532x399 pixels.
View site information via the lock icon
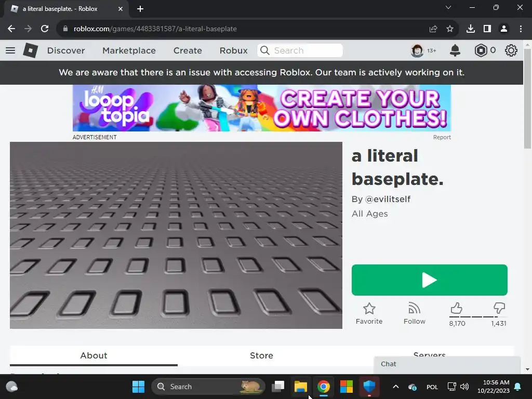click(65, 29)
